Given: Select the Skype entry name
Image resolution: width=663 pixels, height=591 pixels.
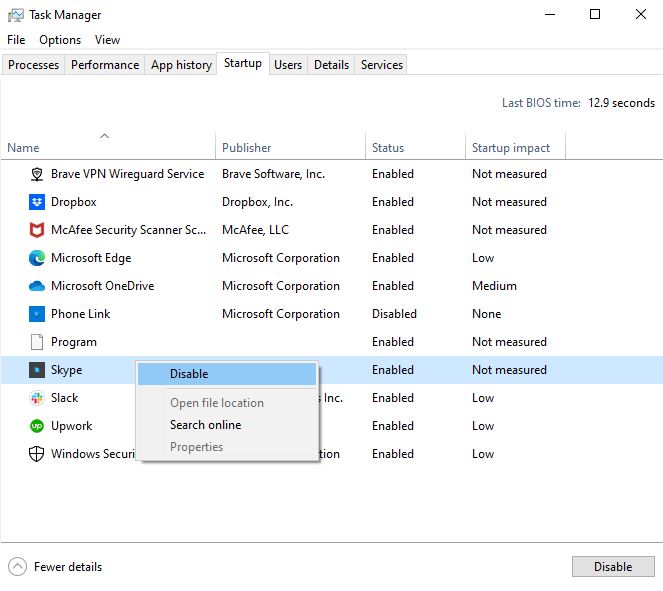Looking at the screenshot, I should 66,370.
